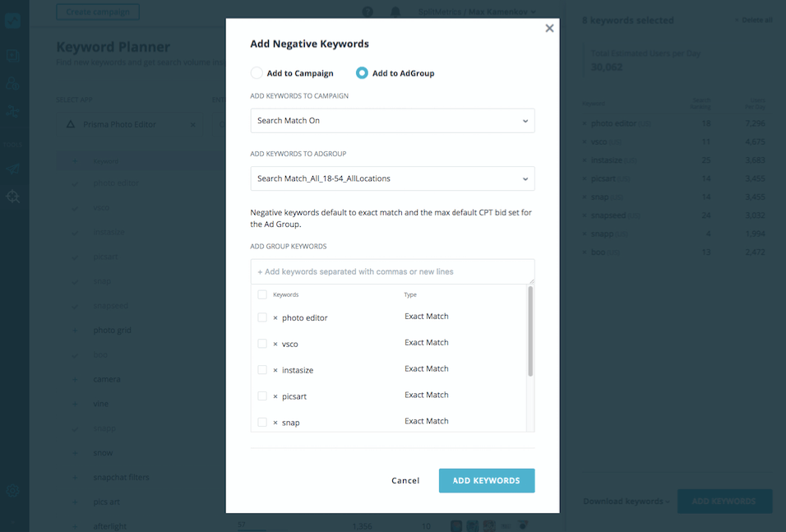This screenshot has height=532, width=786.
Task: Open the magnifier search icon in sidebar
Action: pos(12,197)
